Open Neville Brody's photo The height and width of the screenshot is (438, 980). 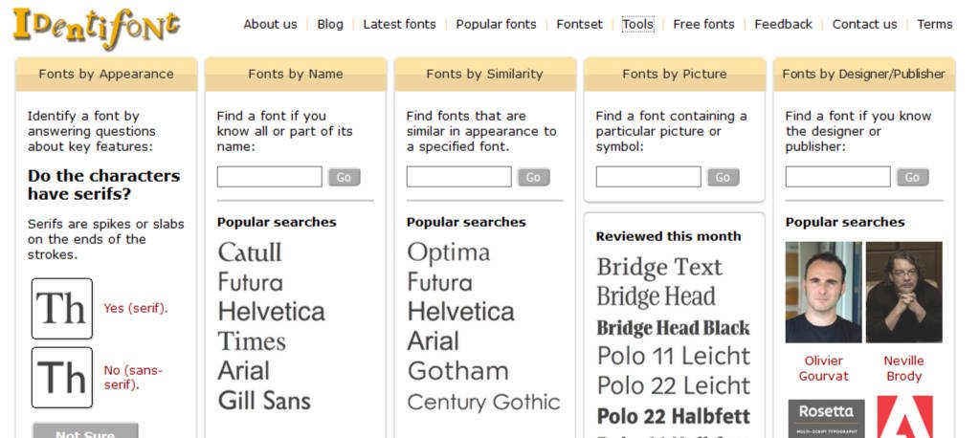[x=903, y=293]
